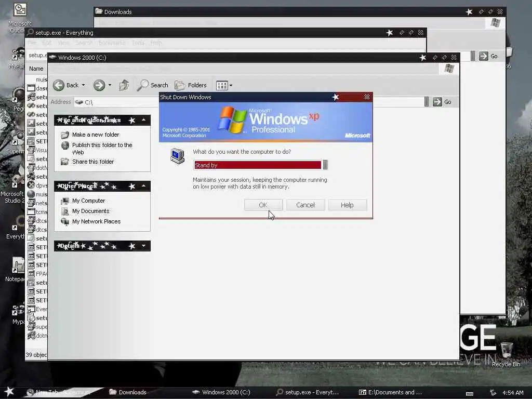Switch to the Windows 2000 (C:) taskbar button

tap(221, 392)
